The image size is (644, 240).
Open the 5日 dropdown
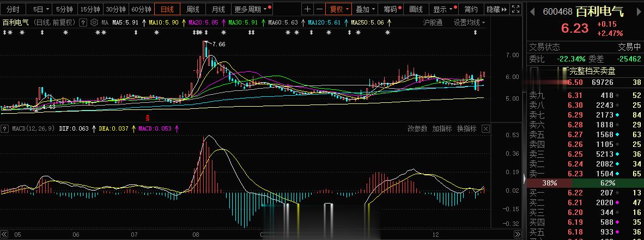click(41, 9)
